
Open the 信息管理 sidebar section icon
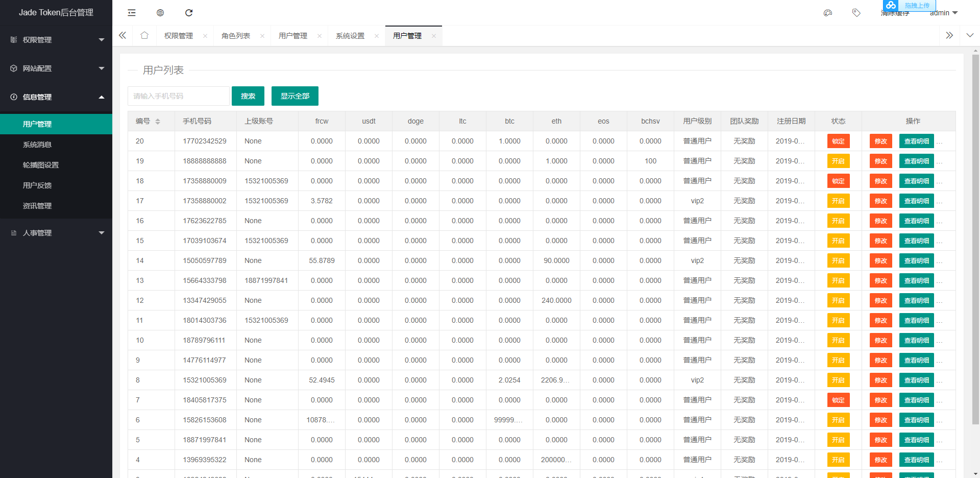point(13,97)
